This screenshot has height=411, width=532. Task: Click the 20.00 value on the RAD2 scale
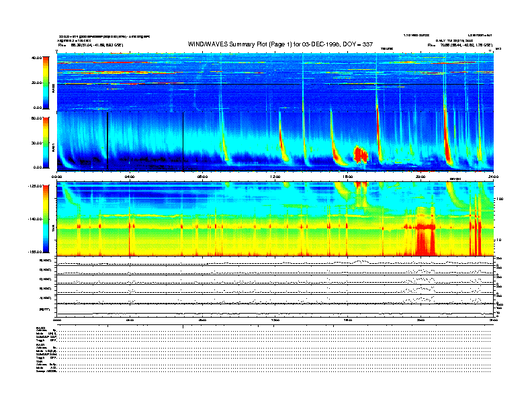tap(36, 83)
